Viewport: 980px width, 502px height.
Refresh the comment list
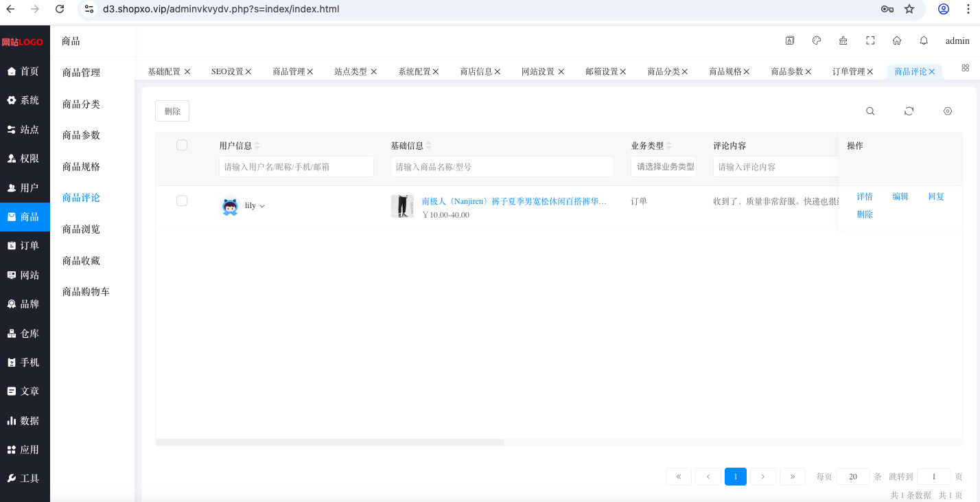point(909,111)
